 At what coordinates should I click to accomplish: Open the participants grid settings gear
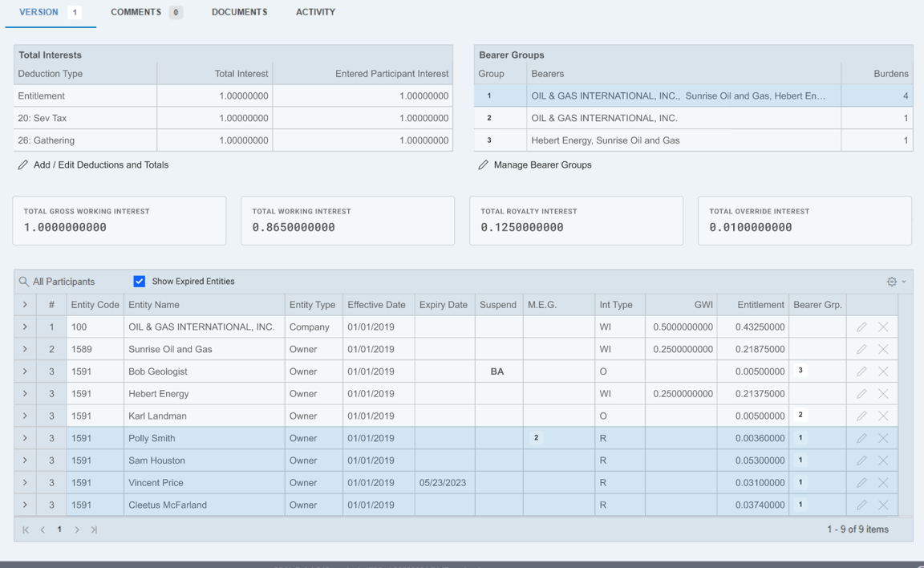(x=892, y=282)
